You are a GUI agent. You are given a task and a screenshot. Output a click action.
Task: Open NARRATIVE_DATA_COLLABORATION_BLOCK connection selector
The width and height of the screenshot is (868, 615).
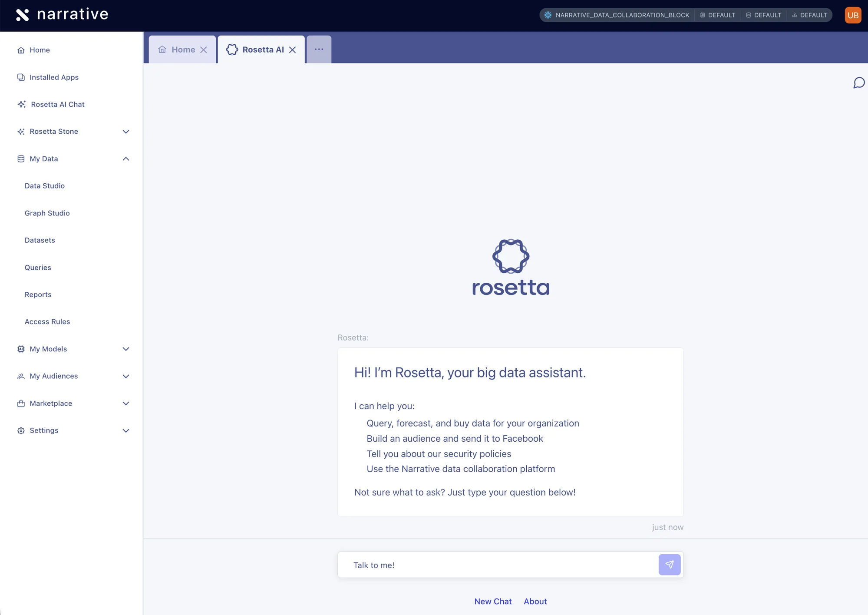tap(617, 15)
